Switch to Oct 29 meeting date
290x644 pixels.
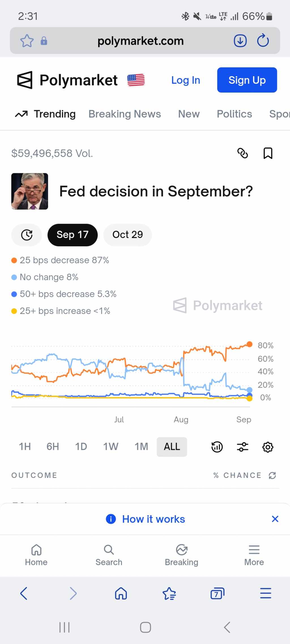point(127,235)
